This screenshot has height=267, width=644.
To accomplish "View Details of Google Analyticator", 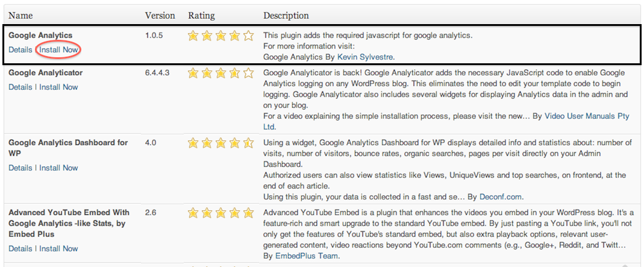I will [x=20, y=87].
